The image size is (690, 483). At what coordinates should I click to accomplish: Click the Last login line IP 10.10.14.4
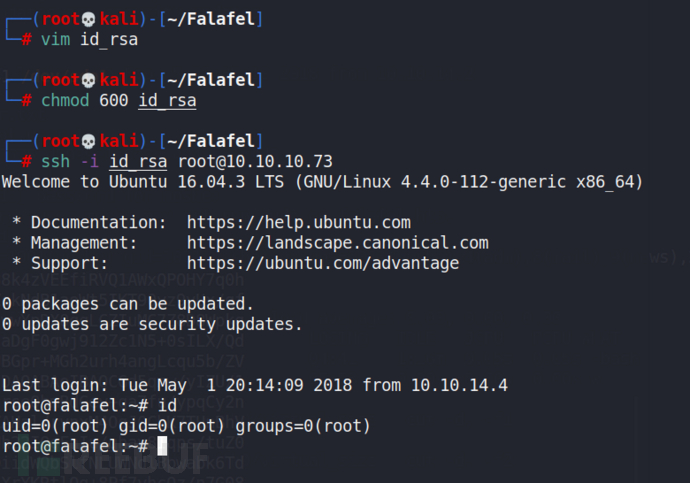(459, 385)
